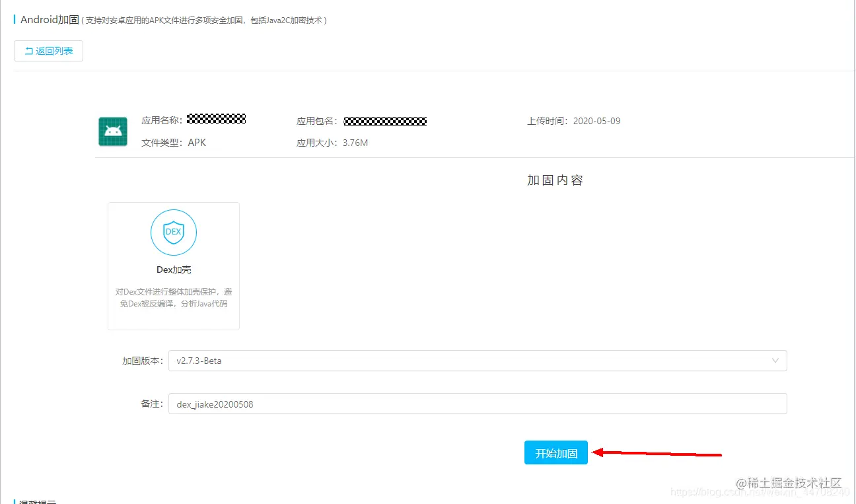Image resolution: width=856 pixels, height=504 pixels.
Task: Click the 文件类型 APK value
Action: coord(197,143)
